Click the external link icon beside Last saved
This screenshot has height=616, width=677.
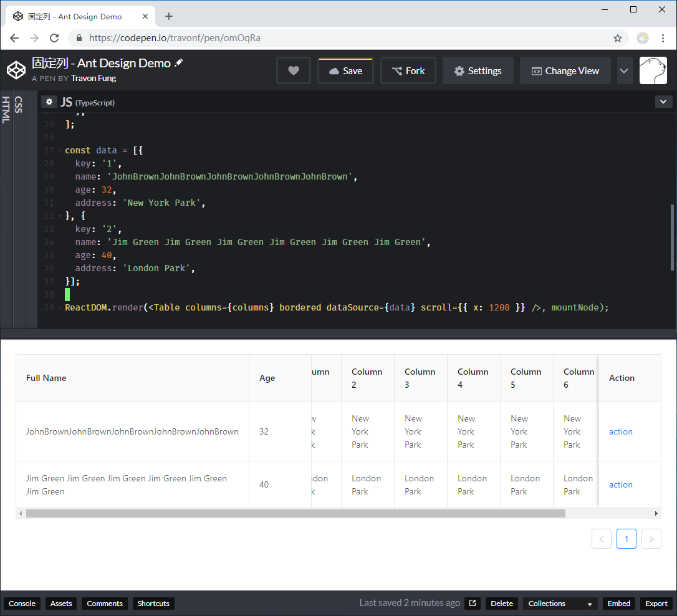point(472,603)
